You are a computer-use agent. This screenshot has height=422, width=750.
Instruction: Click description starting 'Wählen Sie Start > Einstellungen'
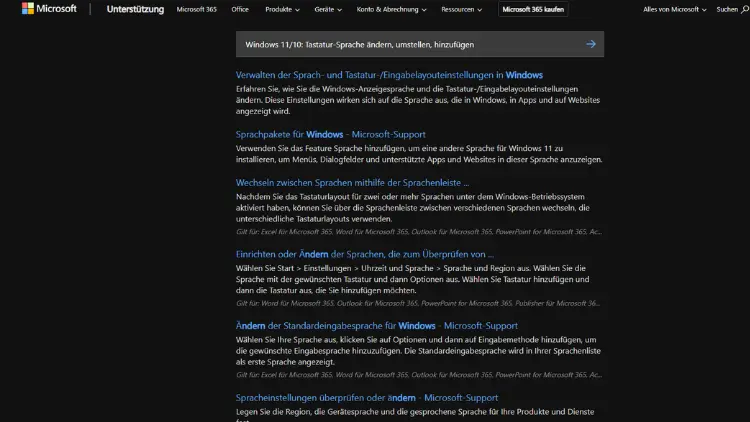(x=412, y=279)
